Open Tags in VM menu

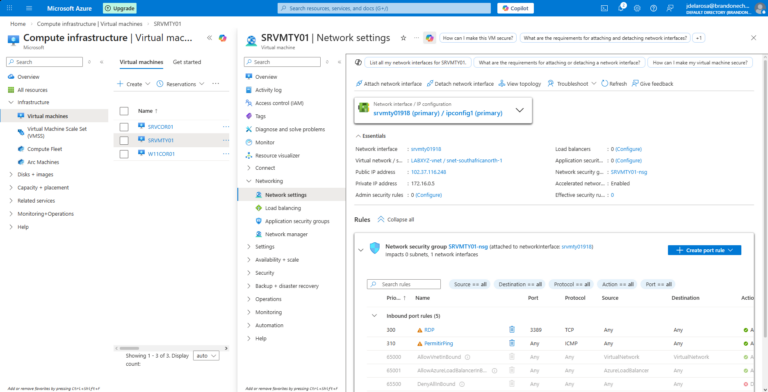(260, 117)
